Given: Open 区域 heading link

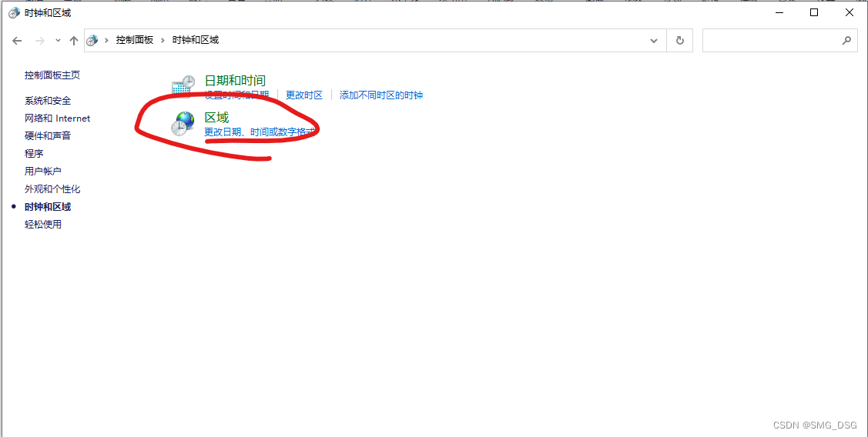Looking at the screenshot, I should [216, 117].
